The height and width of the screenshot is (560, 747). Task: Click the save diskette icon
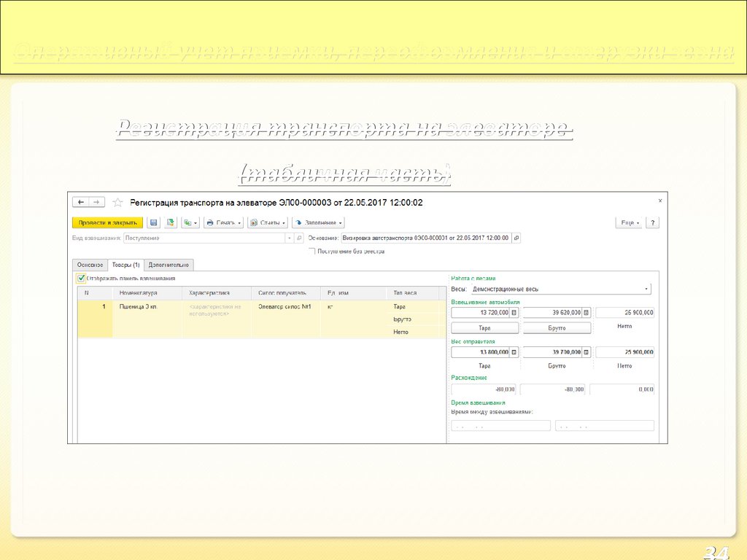[x=154, y=222]
